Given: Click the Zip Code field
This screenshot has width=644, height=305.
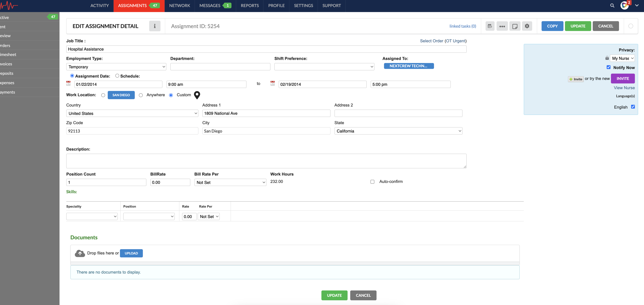Looking at the screenshot, I should pyautogui.click(x=132, y=131).
